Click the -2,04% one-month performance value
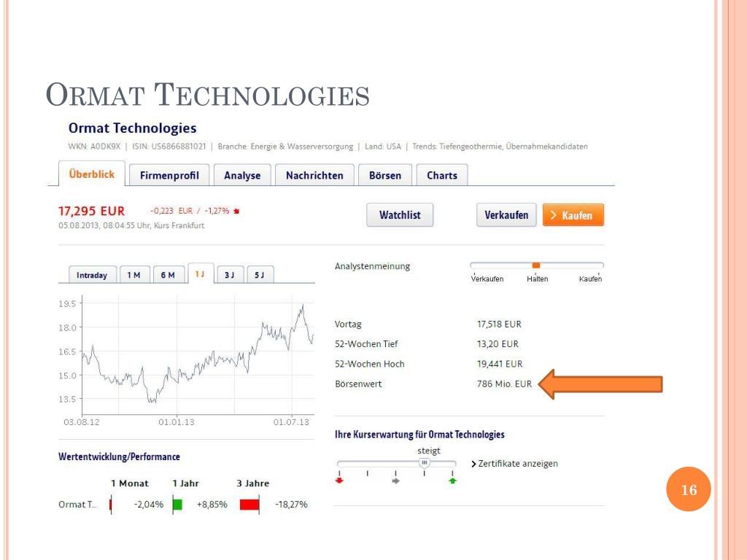This screenshot has height=560, width=747. (149, 505)
